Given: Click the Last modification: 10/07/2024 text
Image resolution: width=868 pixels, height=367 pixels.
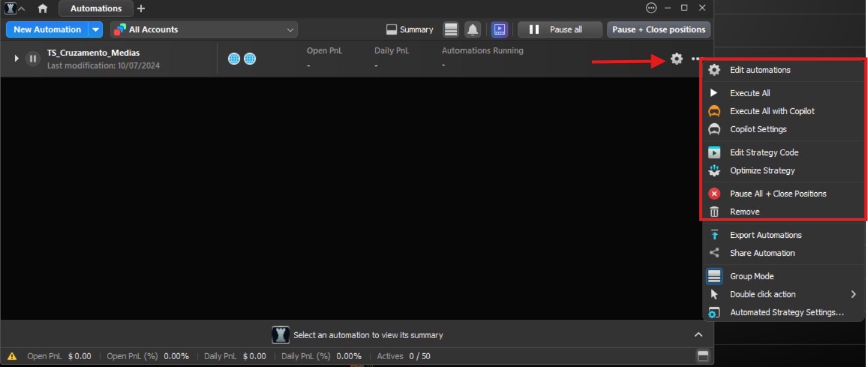Looking at the screenshot, I should click(104, 65).
